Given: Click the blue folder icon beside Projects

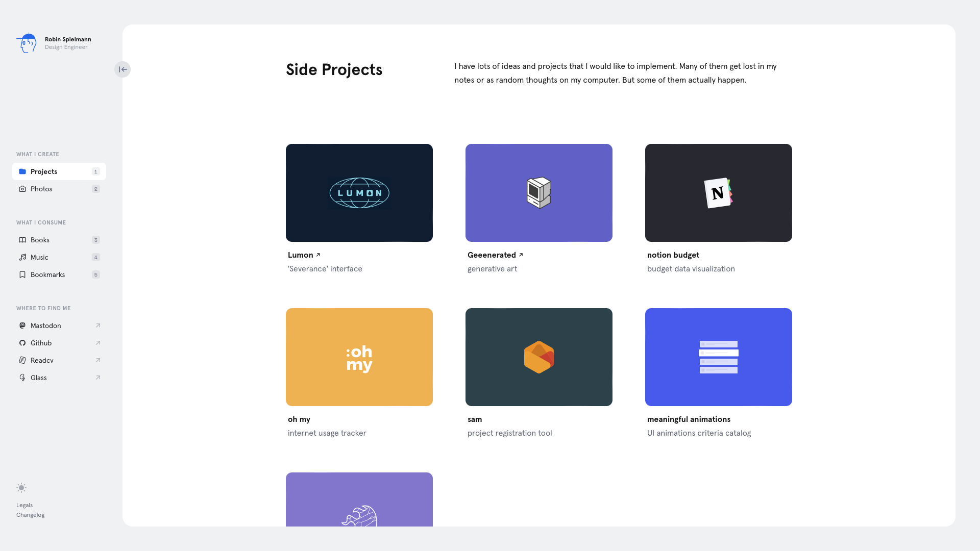Looking at the screenshot, I should pyautogui.click(x=22, y=171).
